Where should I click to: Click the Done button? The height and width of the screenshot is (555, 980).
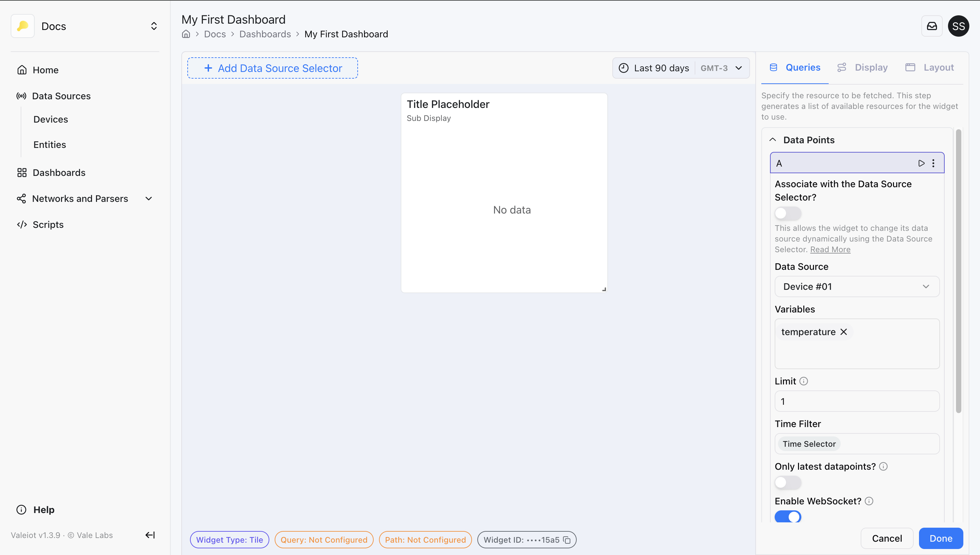coord(941,538)
